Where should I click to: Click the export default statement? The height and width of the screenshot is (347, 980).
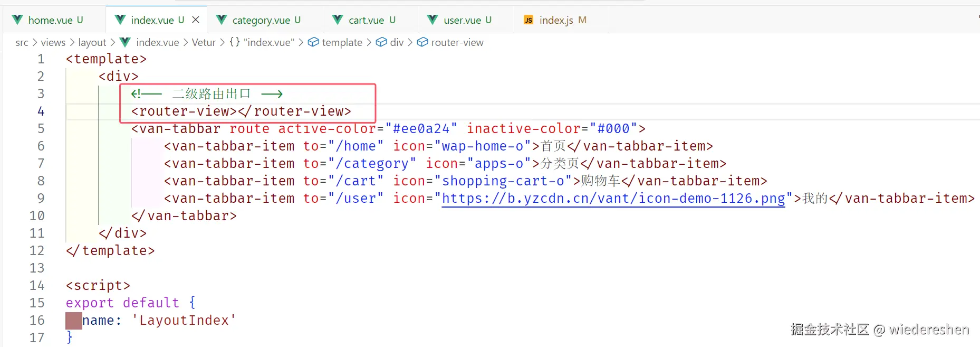(x=131, y=303)
